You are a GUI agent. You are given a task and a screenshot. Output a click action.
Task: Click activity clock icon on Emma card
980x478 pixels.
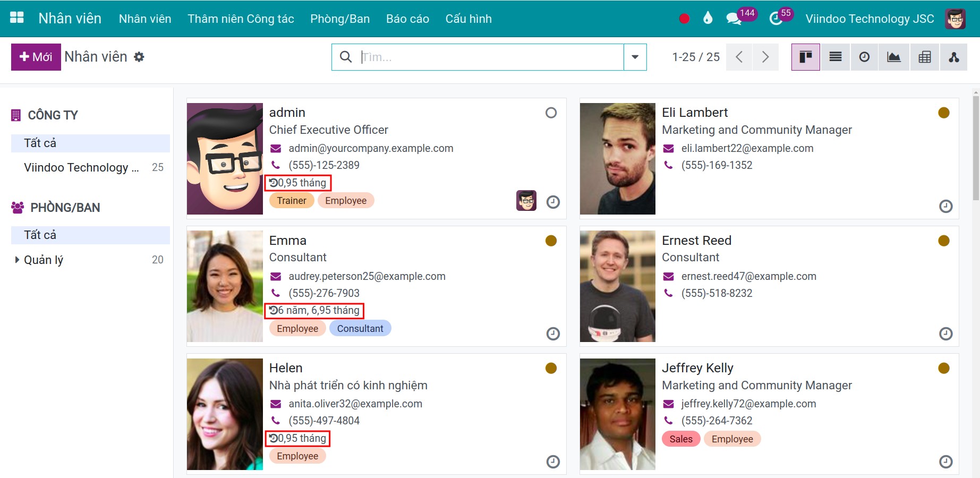coord(553,334)
